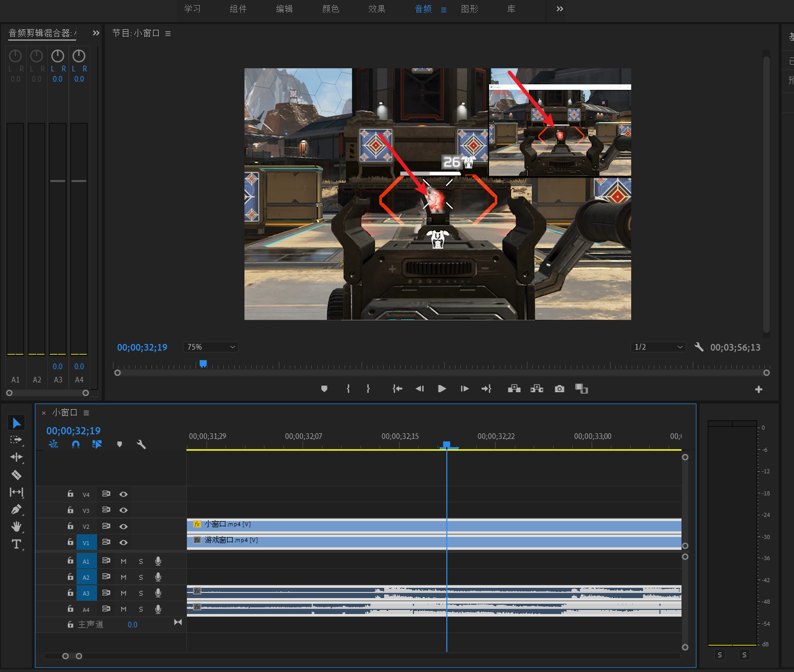Solo track A2
Screen dimensions: 794x672
(141, 578)
